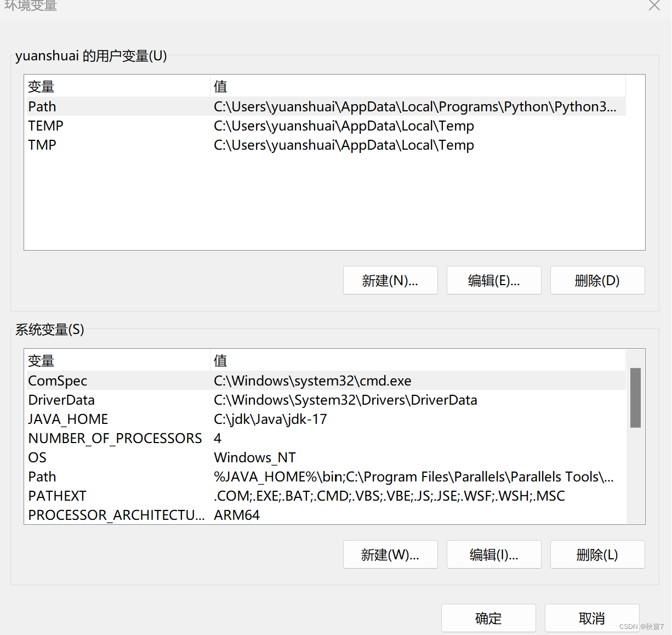Screen dimensions: 672x635
Task: Click the processor count value 4
Action: pos(218,438)
